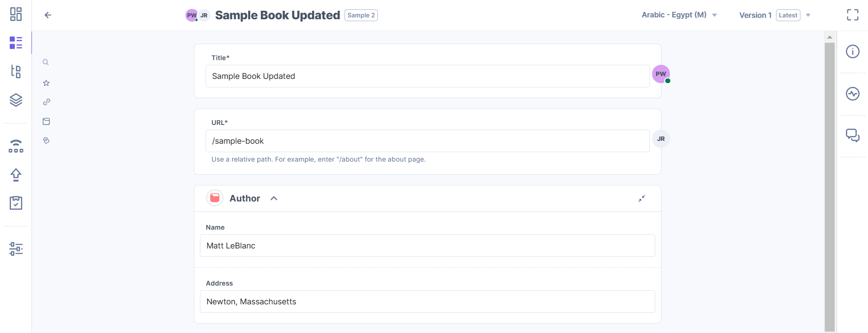Shrink the Author block using arrows icon
Image resolution: width=868 pixels, height=333 pixels.
point(641,198)
